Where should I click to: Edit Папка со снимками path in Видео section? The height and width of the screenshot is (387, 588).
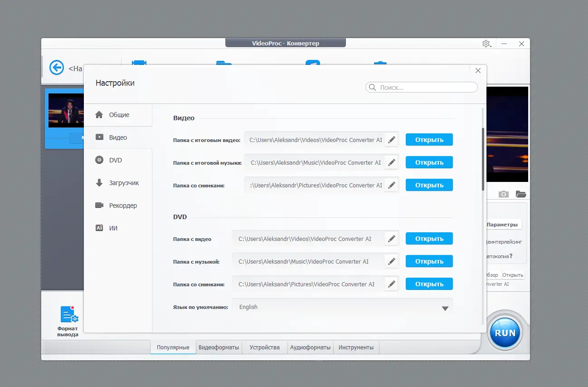coord(391,185)
